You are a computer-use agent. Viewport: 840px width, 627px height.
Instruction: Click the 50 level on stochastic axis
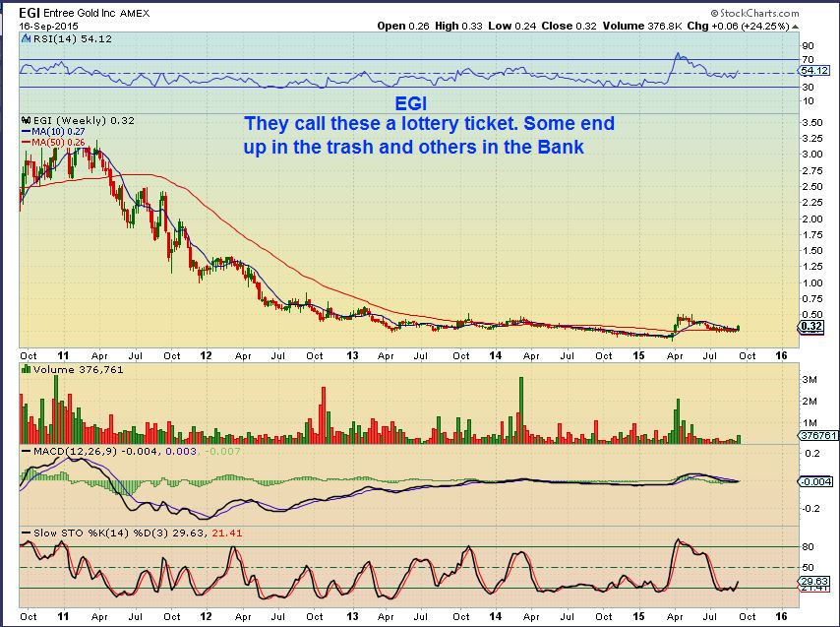pyautogui.click(x=808, y=567)
